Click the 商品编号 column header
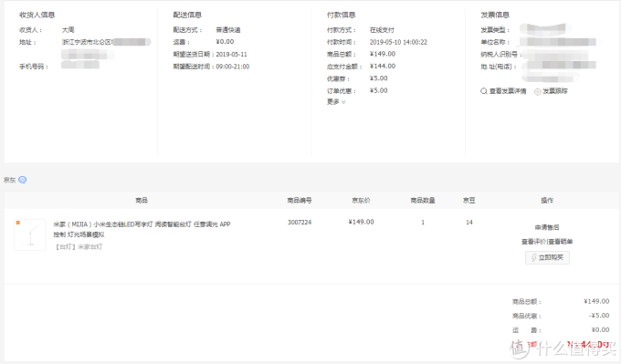 point(300,201)
